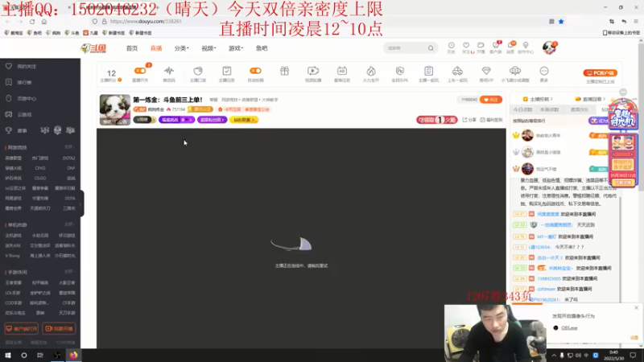This screenshot has height=362, width=644.
Task: Open the 全民乐PK shield icon
Action: coord(399,73)
